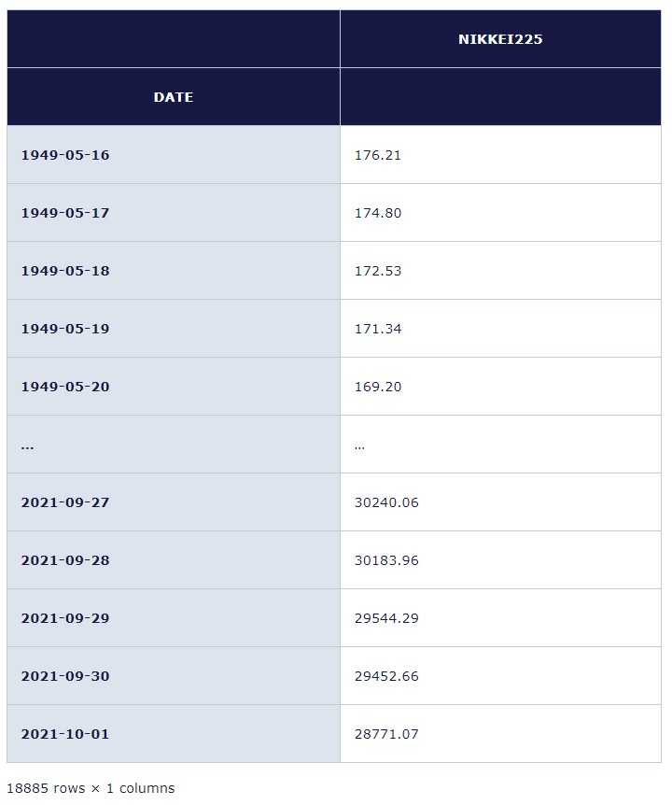The image size is (672, 805).
Task: Click the value 28771.07
Action: coord(386,734)
